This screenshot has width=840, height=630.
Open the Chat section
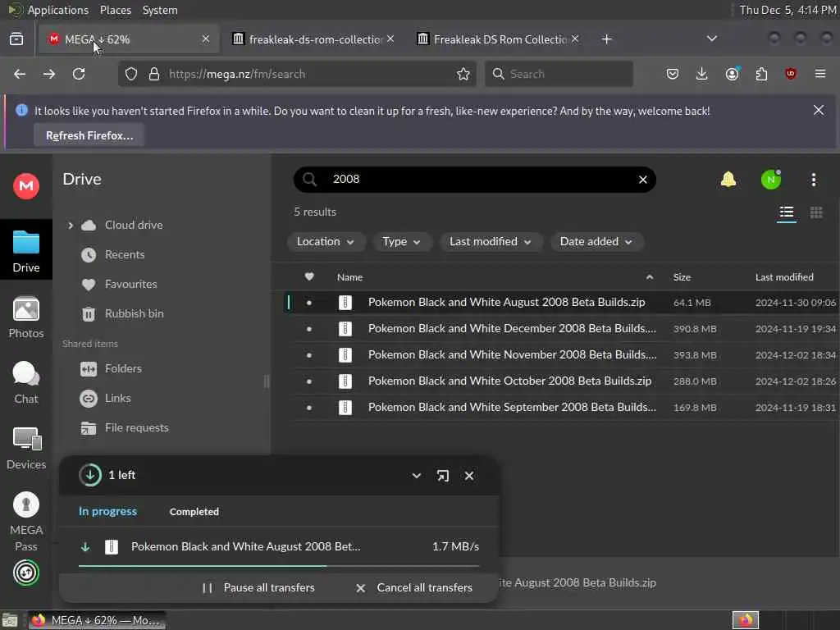25,382
